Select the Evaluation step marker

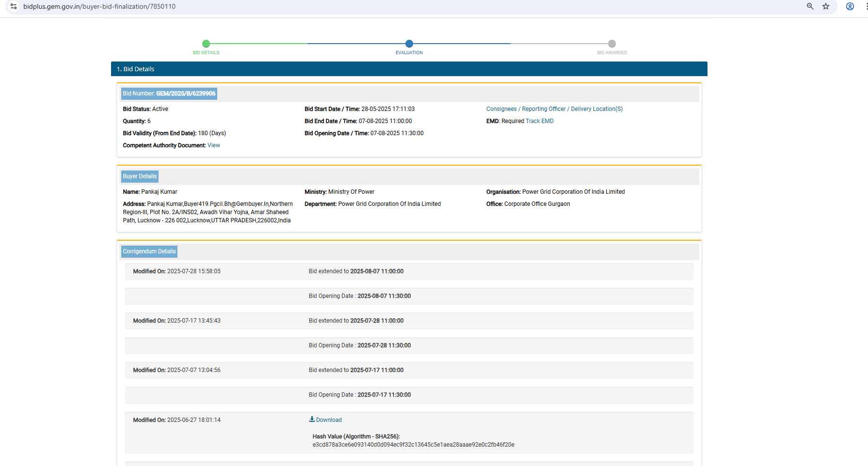409,44
